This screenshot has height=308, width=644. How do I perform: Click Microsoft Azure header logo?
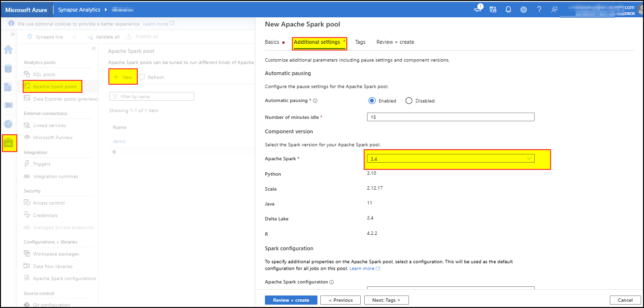[x=26, y=10]
